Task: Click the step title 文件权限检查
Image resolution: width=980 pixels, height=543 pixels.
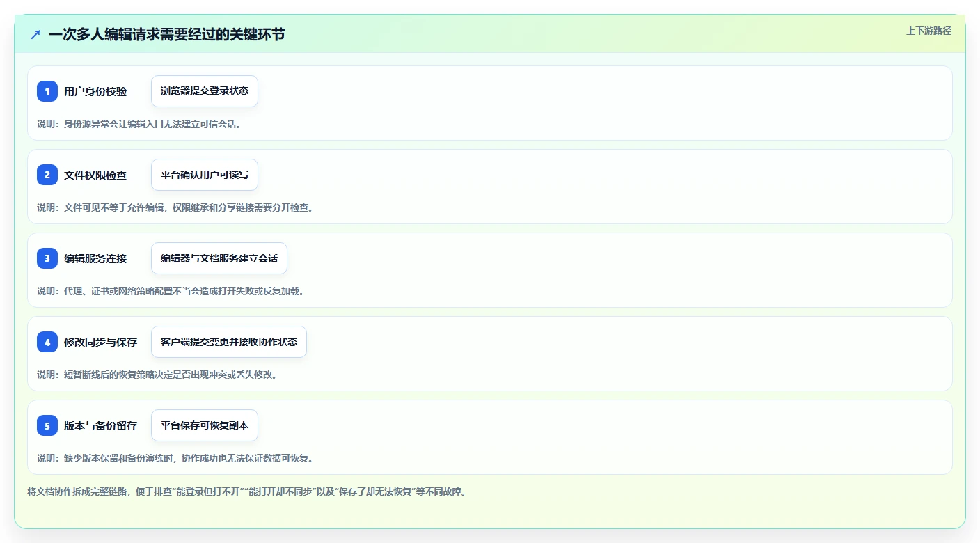Action: pyautogui.click(x=95, y=175)
